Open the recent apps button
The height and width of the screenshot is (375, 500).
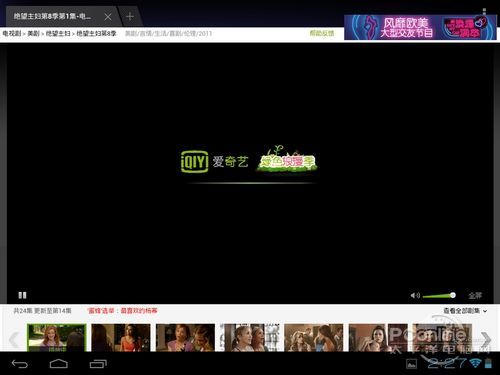click(x=98, y=364)
